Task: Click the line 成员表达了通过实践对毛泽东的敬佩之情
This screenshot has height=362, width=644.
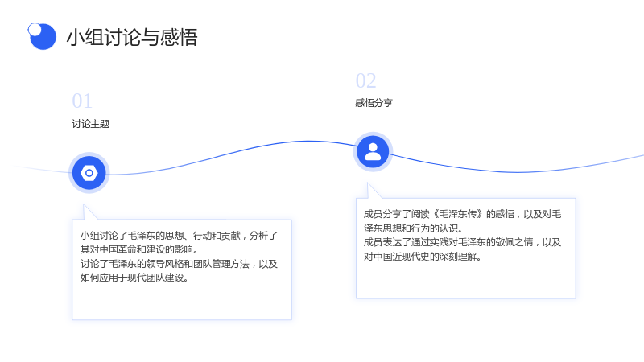Action: [448, 242]
